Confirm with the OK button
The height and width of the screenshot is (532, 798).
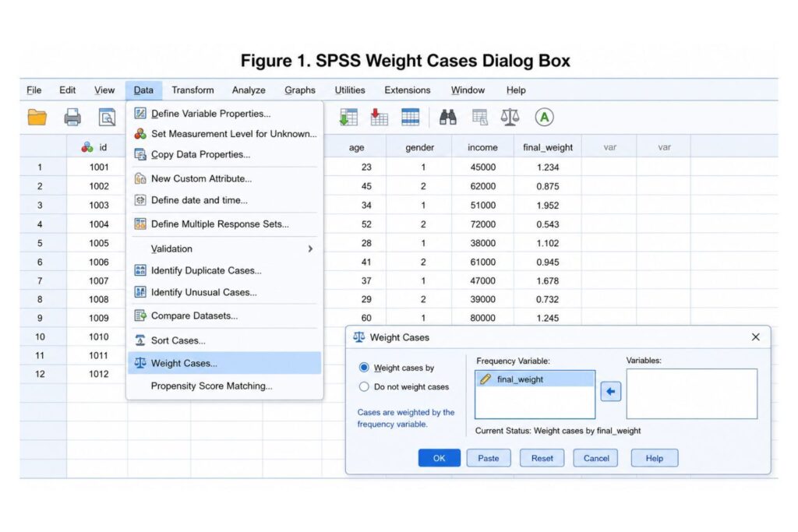coord(440,458)
